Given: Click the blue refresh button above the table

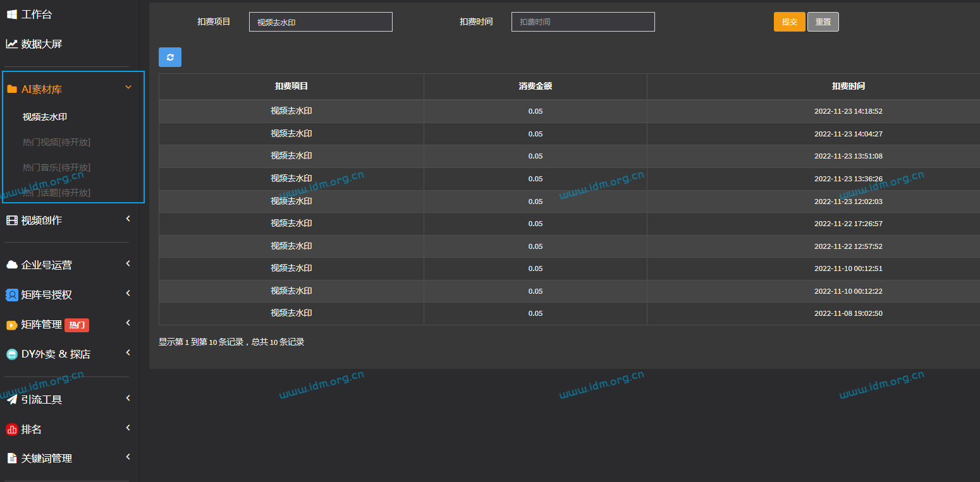Looking at the screenshot, I should click(170, 57).
